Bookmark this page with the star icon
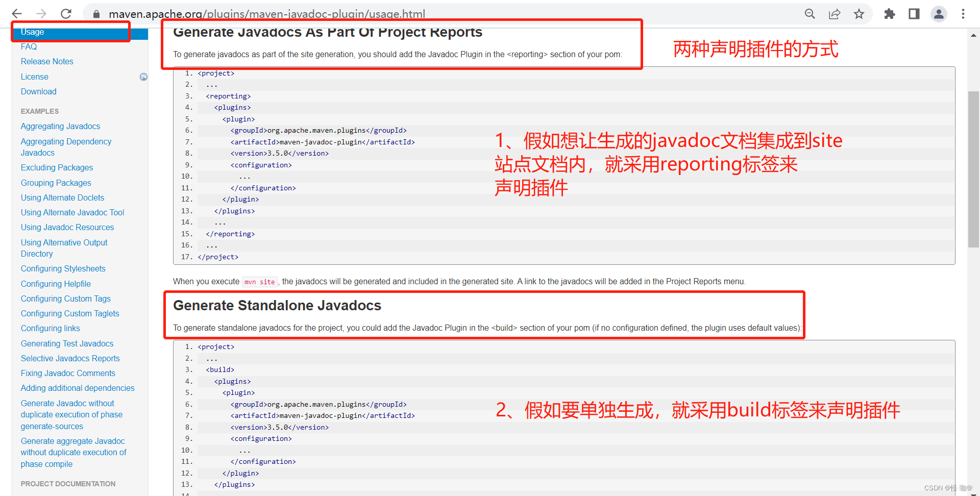Screen dimensions: 980x496 pos(859,14)
